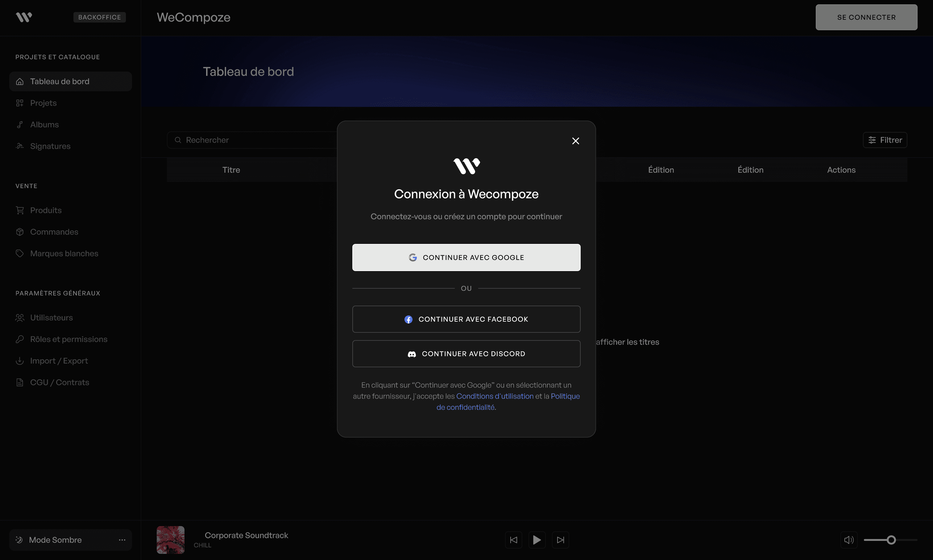Click the Utilisateurs users icon

point(20,317)
